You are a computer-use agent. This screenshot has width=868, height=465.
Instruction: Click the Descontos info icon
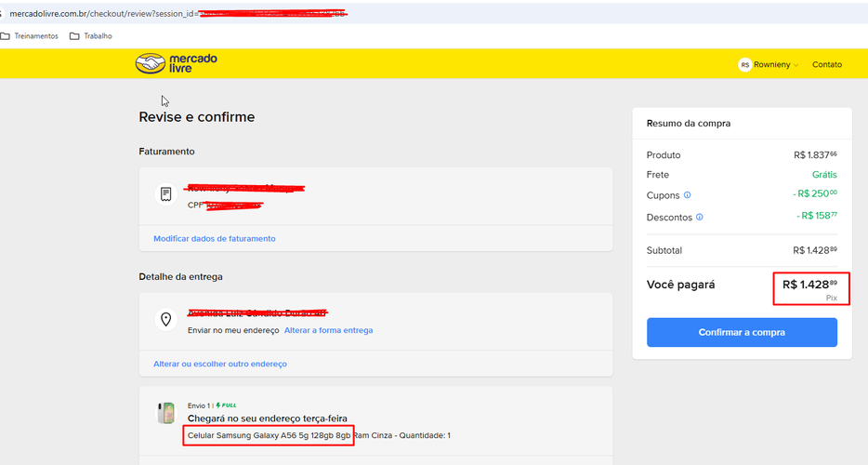coord(699,217)
